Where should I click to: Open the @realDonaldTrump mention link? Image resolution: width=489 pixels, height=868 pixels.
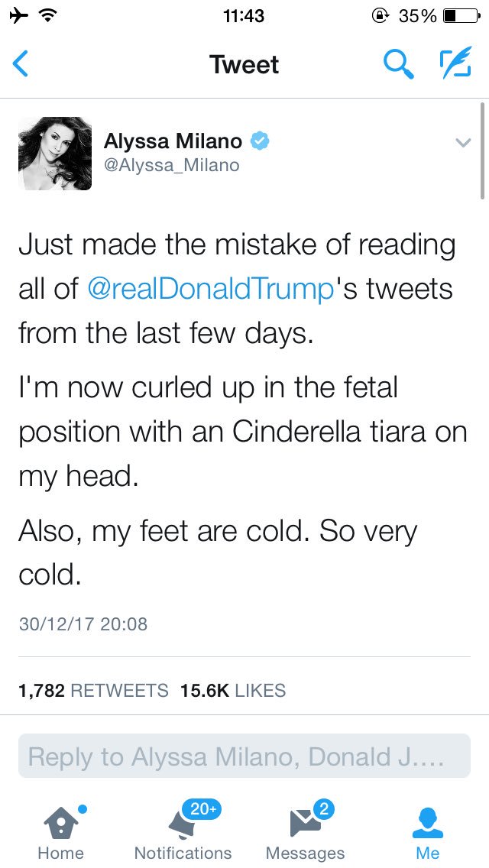point(211,290)
